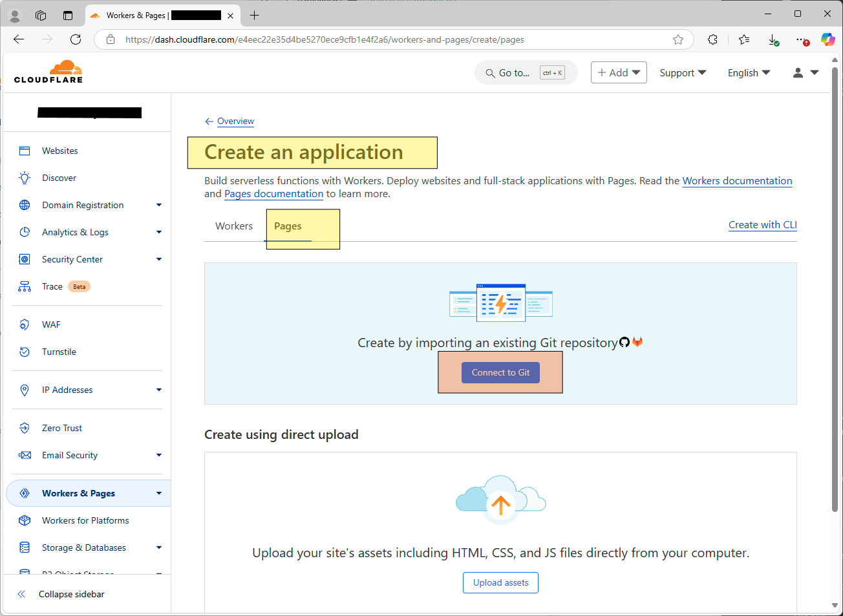The height and width of the screenshot is (616, 843).
Task: Open the Pages documentation link
Action: pyautogui.click(x=273, y=193)
